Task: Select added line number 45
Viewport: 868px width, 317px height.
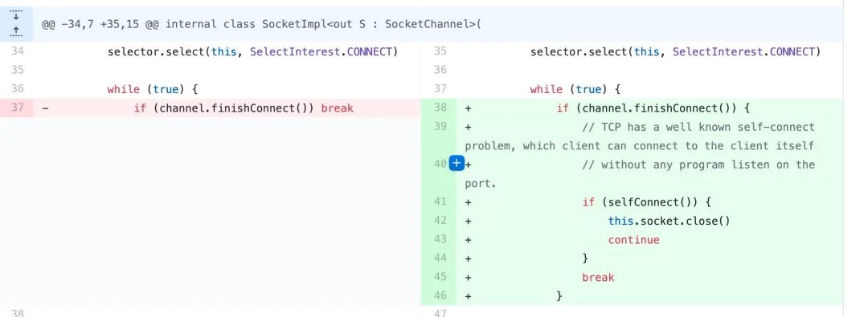Action: coord(440,277)
